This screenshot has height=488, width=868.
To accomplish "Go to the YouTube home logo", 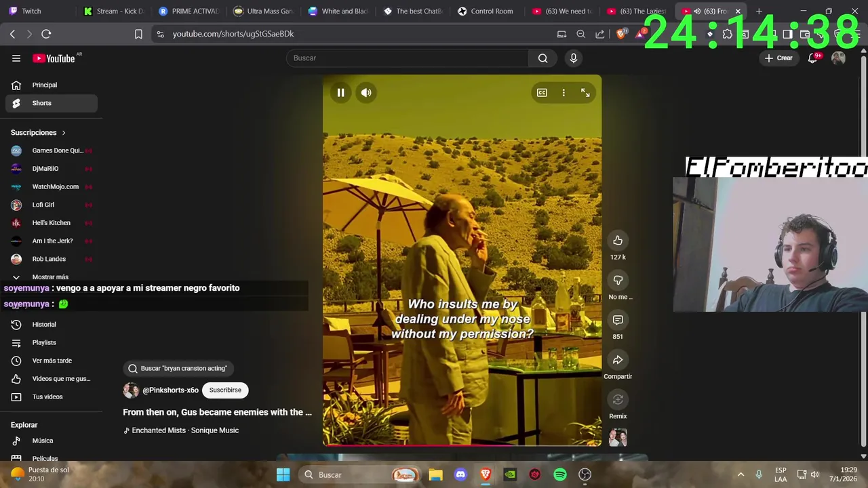I will pos(54,58).
